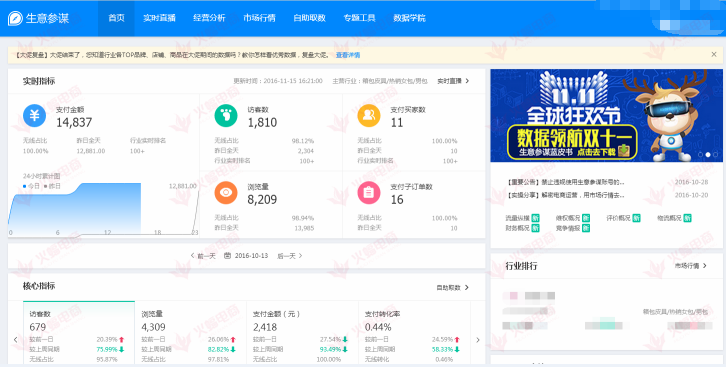Click the 11.11 全球狂欢节 banner image

(x=607, y=116)
